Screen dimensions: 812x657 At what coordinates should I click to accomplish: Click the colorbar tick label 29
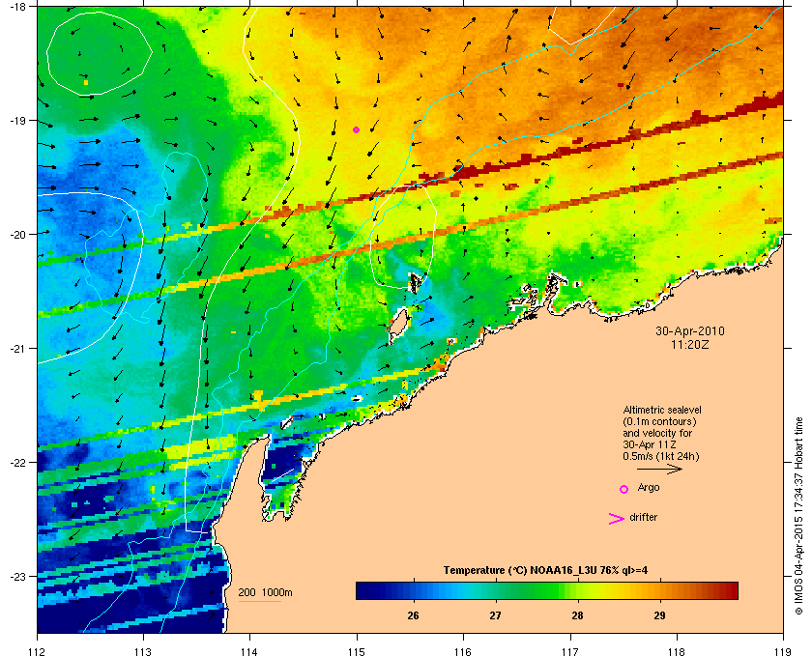(659, 615)
